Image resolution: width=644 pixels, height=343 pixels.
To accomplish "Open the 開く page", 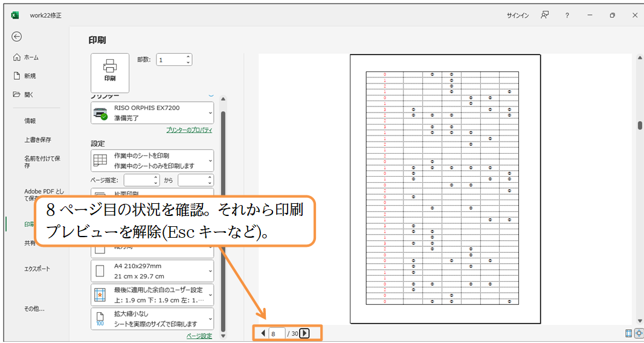I will tap(24, 94).
